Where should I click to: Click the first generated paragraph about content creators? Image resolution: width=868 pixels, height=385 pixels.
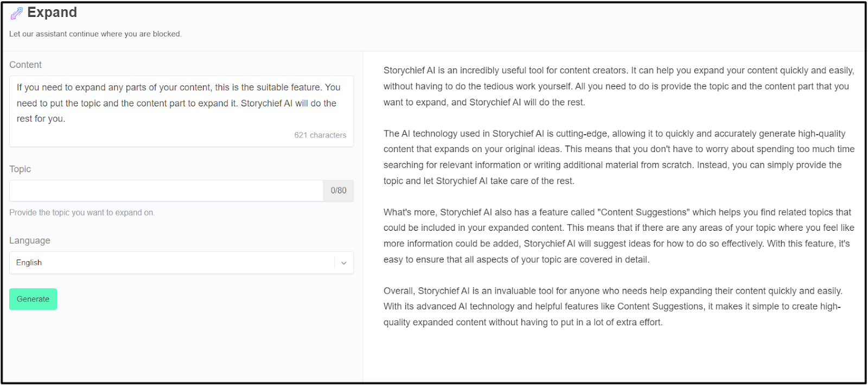(618, 86)
